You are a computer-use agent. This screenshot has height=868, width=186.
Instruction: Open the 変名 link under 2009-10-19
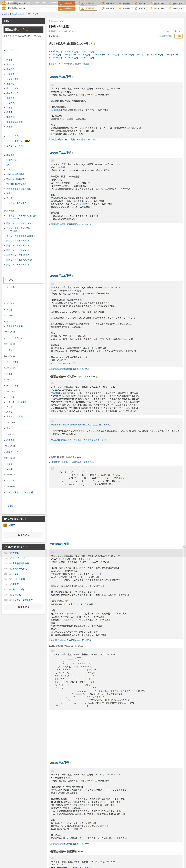(8, 429)
